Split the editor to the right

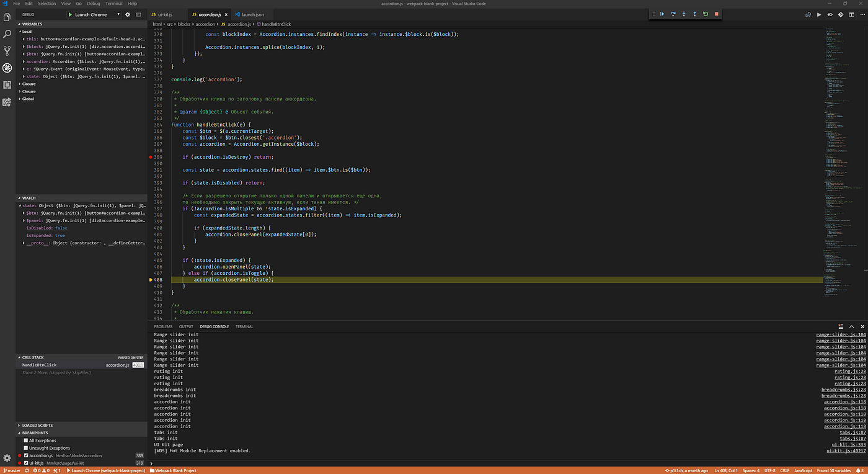tap(852, 14)
